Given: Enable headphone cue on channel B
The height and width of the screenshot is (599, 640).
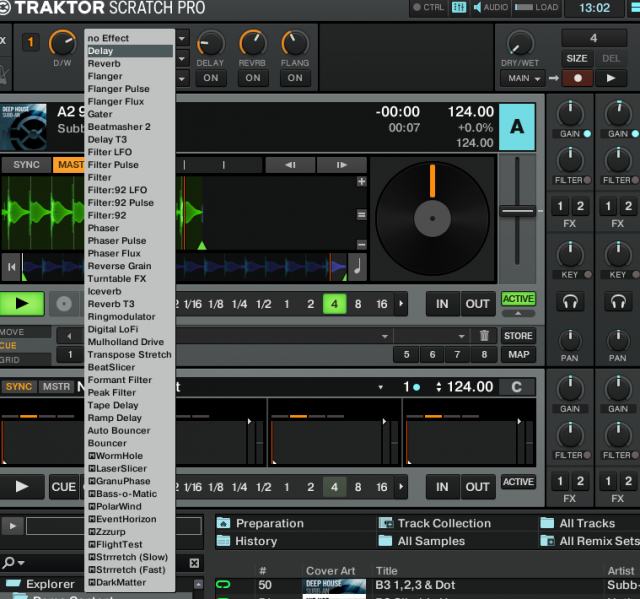Looking at the screenshot, I should click(618, 302).
